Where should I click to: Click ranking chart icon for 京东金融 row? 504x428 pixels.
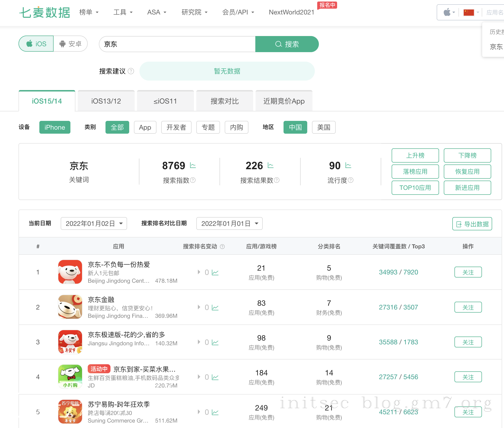click(215, 308)
